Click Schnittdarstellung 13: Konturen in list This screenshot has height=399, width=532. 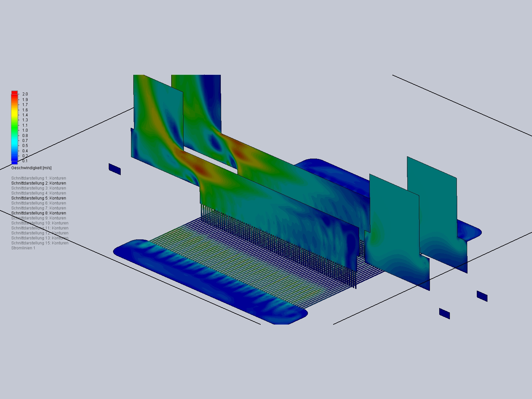[x=40, y=238]
